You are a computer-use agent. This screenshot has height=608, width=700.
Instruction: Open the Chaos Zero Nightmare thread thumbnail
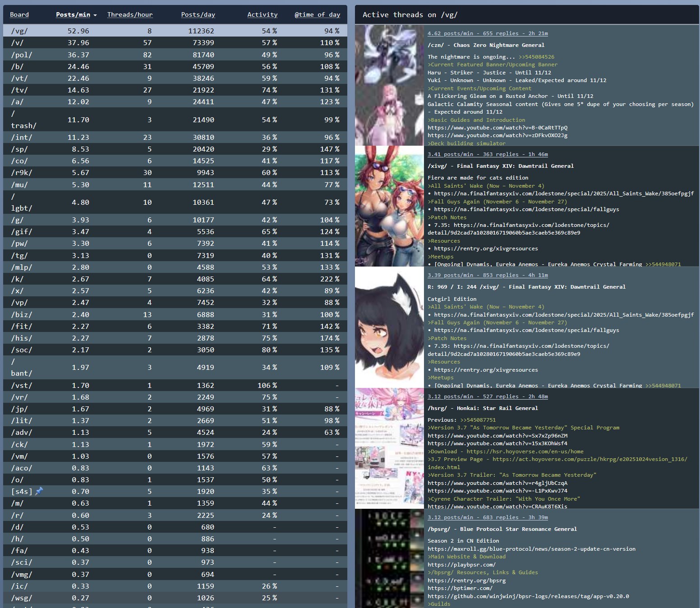(x=389, y=85)
